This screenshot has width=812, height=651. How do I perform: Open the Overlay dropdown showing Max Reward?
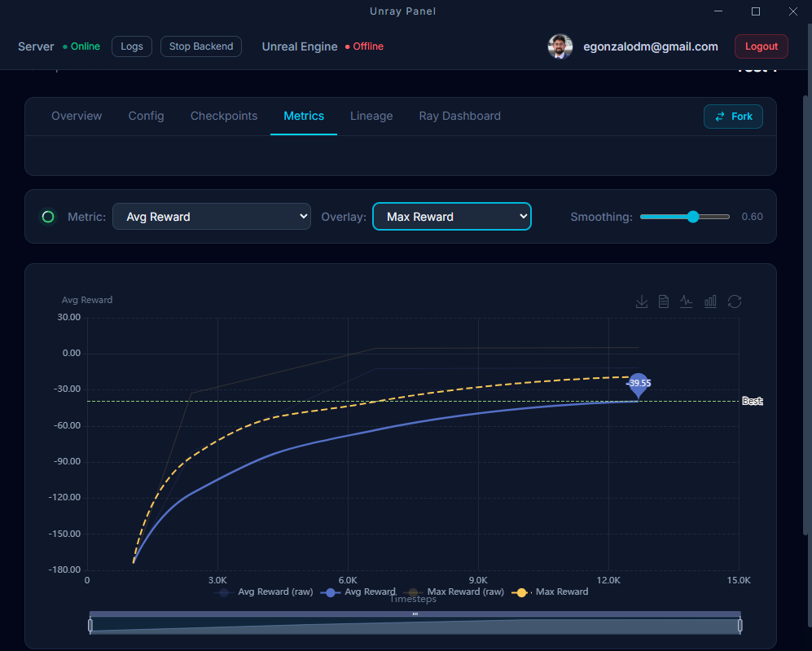(x=452, y=216)
